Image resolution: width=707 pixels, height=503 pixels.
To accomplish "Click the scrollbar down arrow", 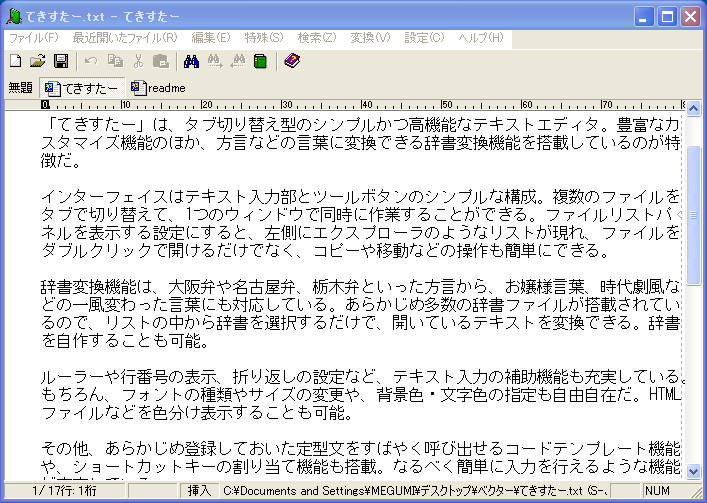I will [693, 472].
